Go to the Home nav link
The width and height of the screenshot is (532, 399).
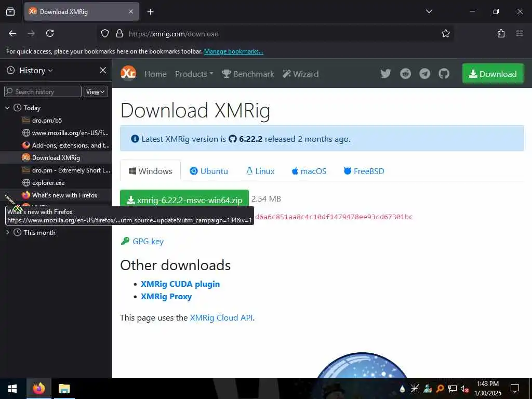pyautogui.click(x=155, y=74)
